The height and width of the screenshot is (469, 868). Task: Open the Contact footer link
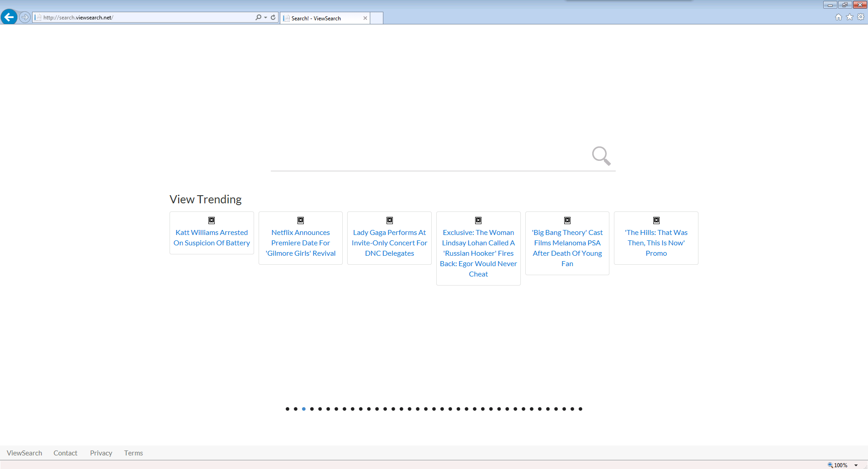click(x=66, y=453)
